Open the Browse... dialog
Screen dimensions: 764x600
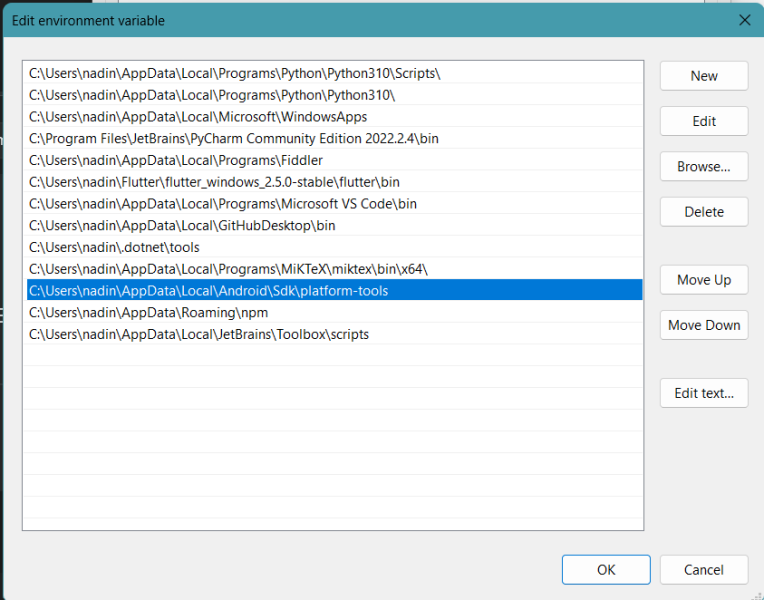704,167
